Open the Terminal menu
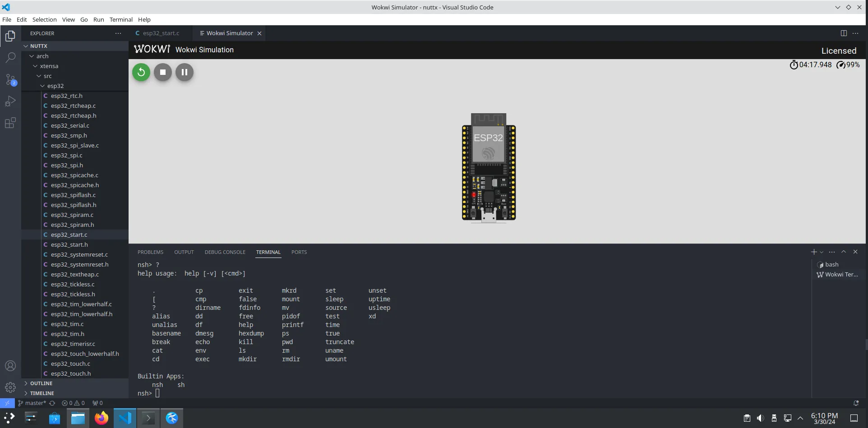Image resolution: width=868 pixels, height=428 pixels. (x=121, y=19)
